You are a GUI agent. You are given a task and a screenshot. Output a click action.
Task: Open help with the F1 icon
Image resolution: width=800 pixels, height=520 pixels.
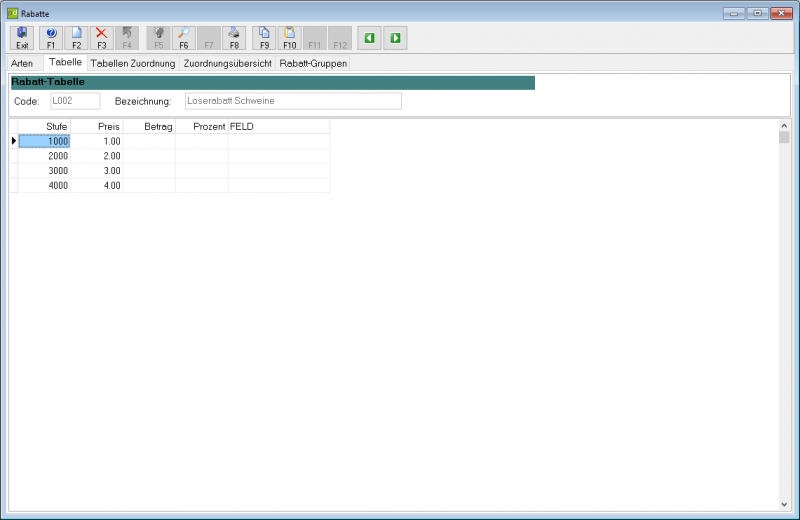pyautogui.click(x=51, y=38)
